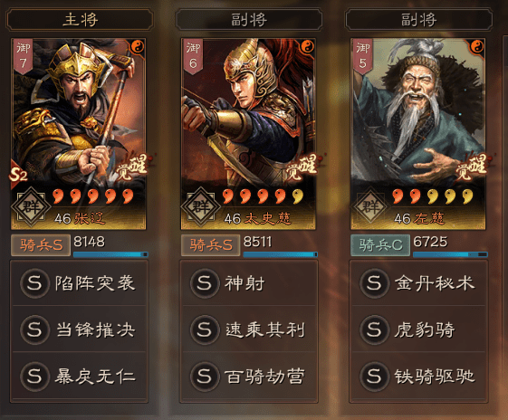
Task: Click the 群 faction emblem on 张辽 card
Action: coord(31,206)
